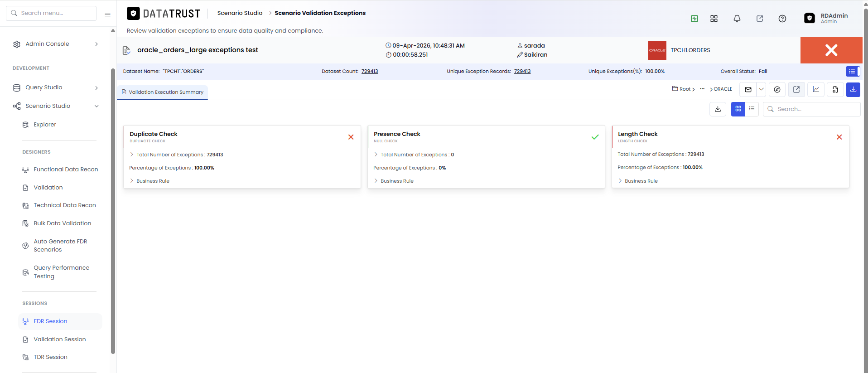Open the help question mark icon
Screen dimensions: 868x373
782,19
